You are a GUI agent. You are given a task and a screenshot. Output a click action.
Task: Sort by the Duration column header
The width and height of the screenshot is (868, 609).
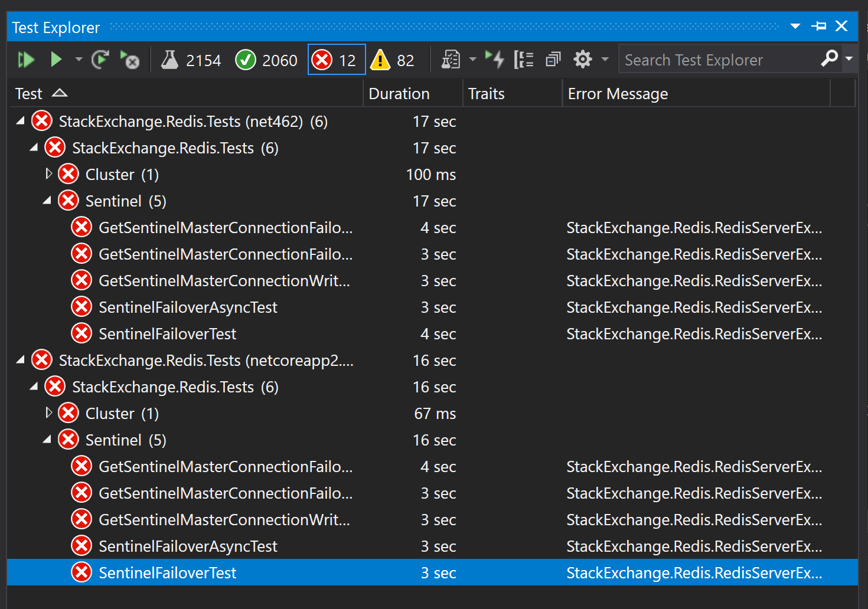click(x=413, y=94)
